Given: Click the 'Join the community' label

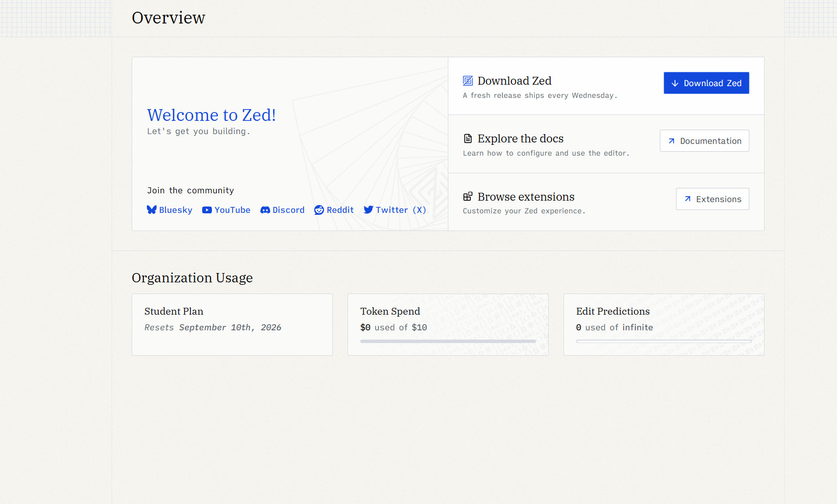Looking at the screenshot, I should pos(190,190).
